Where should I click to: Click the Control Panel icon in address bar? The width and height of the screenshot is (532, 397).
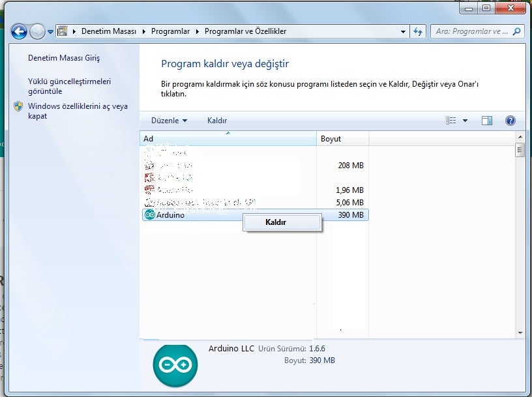pyautogui.click(x=62, y=31)
